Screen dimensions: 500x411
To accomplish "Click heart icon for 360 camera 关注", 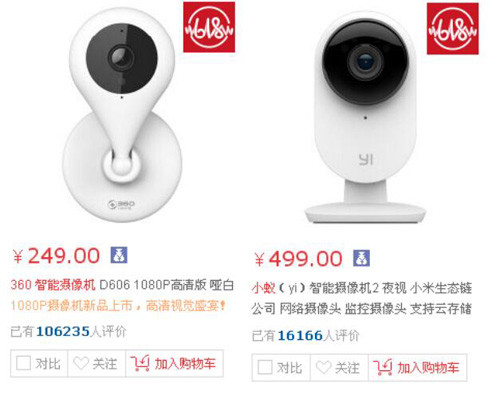I will click(81, 363).
